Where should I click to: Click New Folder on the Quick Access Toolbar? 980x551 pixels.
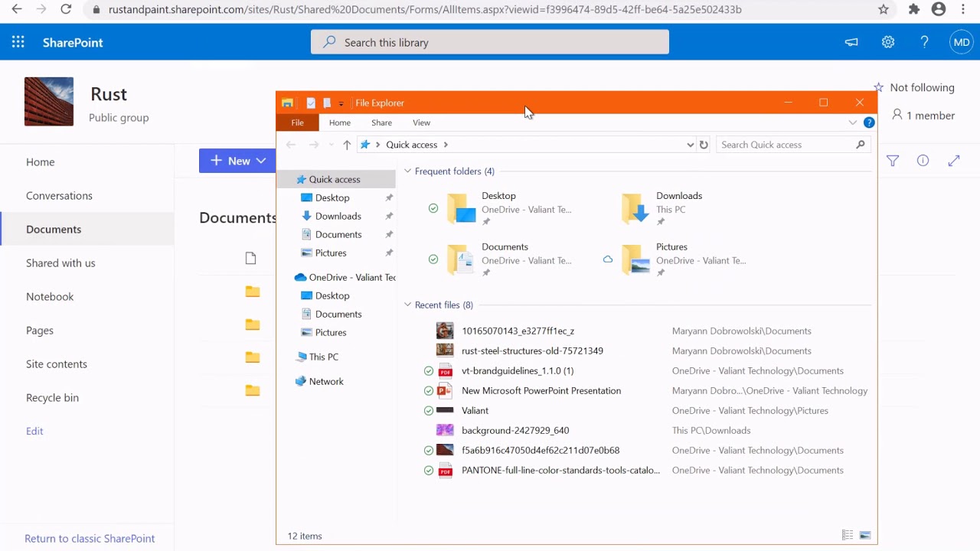327,103
